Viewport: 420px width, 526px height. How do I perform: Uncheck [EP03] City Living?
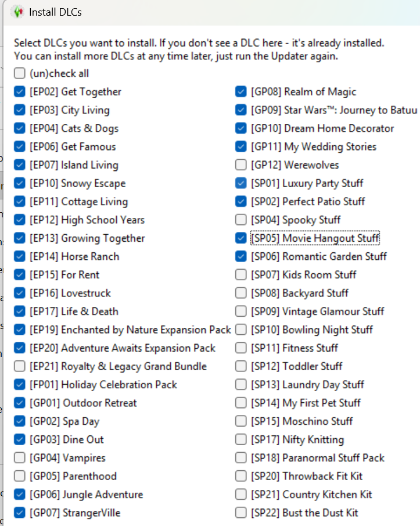[19, 110]
